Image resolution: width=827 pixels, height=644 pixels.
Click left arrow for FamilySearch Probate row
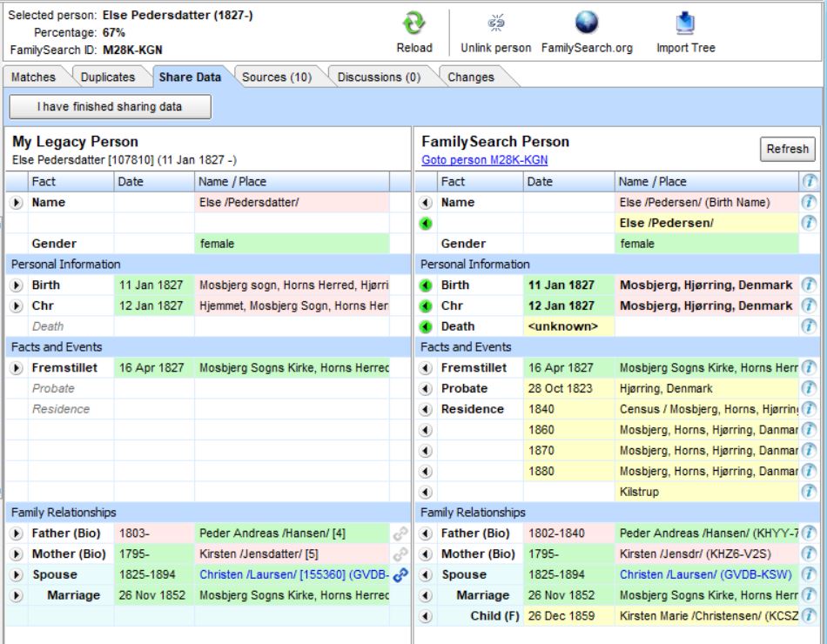click(x=426, y=389)
